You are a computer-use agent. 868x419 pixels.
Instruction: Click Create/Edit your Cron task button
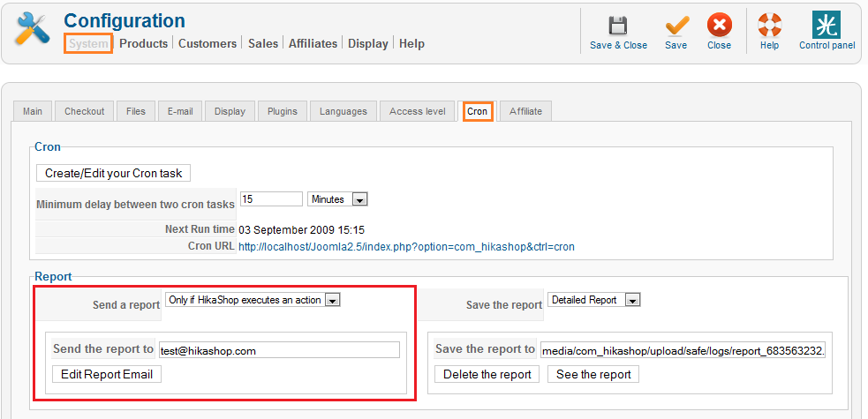(114, 173)
